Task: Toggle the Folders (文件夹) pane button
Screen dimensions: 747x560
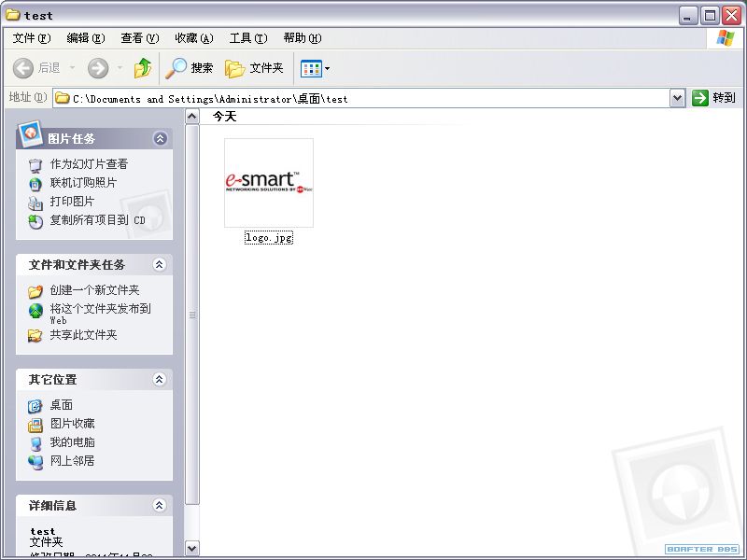Action: 254,68
